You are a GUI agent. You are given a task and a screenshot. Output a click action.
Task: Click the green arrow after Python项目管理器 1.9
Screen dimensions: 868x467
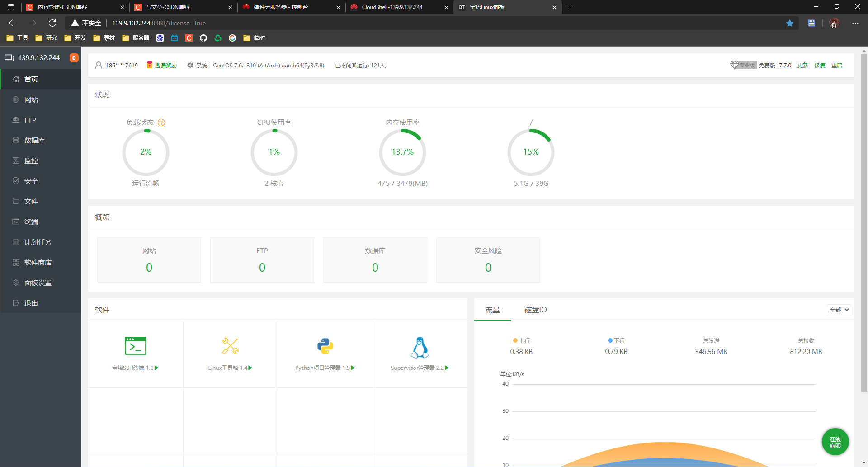[353, 368]
